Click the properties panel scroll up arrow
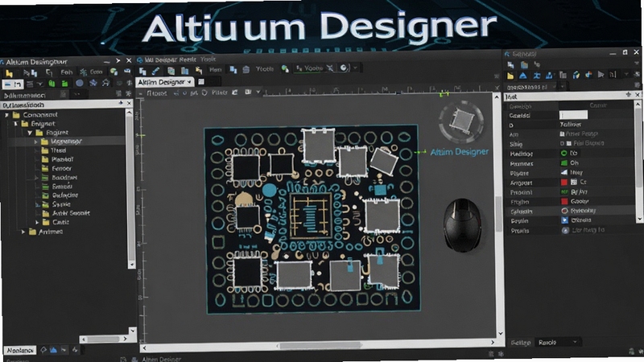644x362 pixels. 639,105
